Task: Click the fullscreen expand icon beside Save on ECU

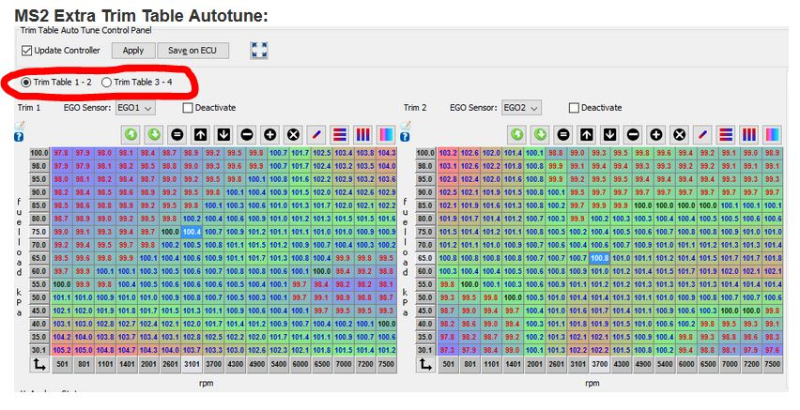Action: tap(259, 50)
